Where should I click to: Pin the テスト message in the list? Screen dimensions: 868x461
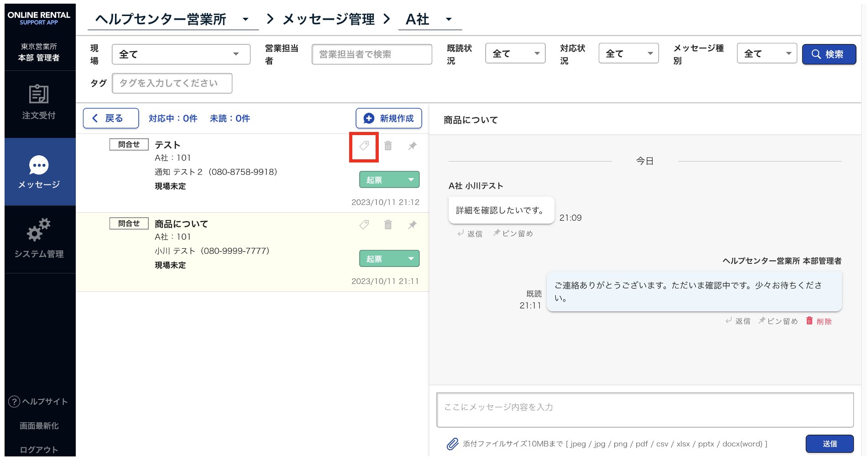[x=412, y=146]
